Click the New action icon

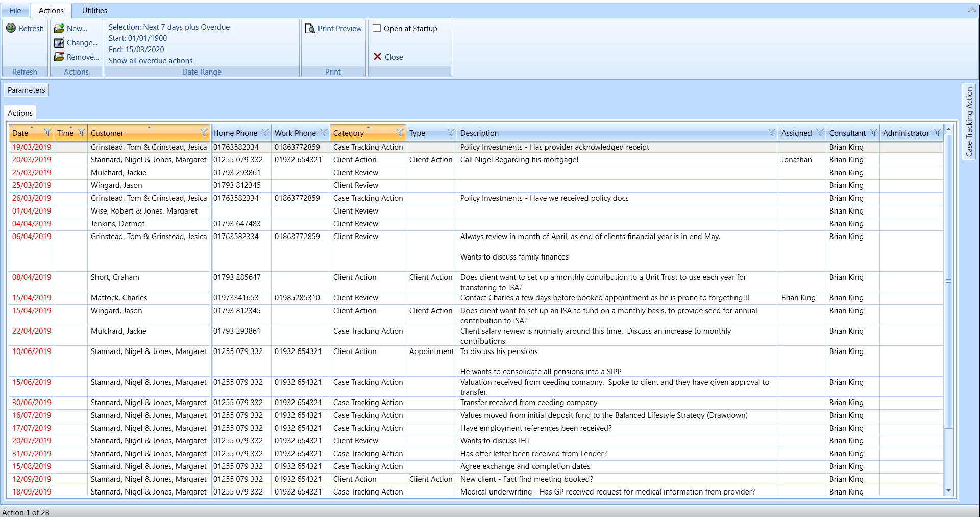(x=59, y=29)
